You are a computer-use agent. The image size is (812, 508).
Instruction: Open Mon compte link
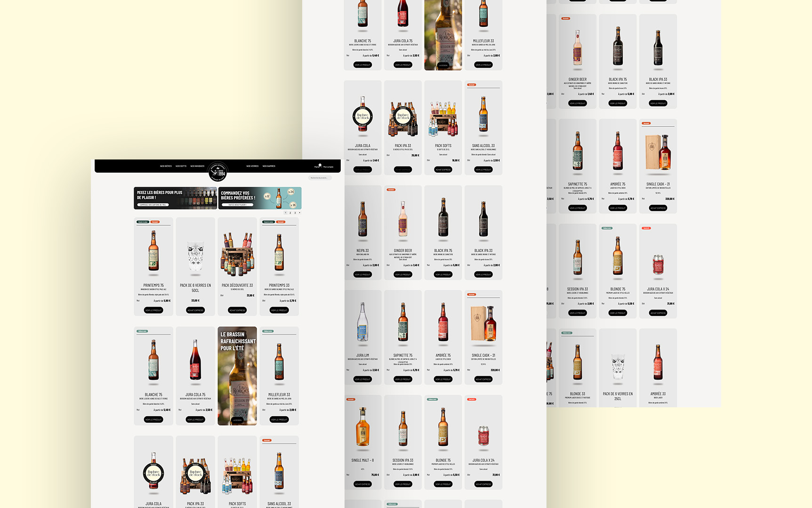pos(328,167)
